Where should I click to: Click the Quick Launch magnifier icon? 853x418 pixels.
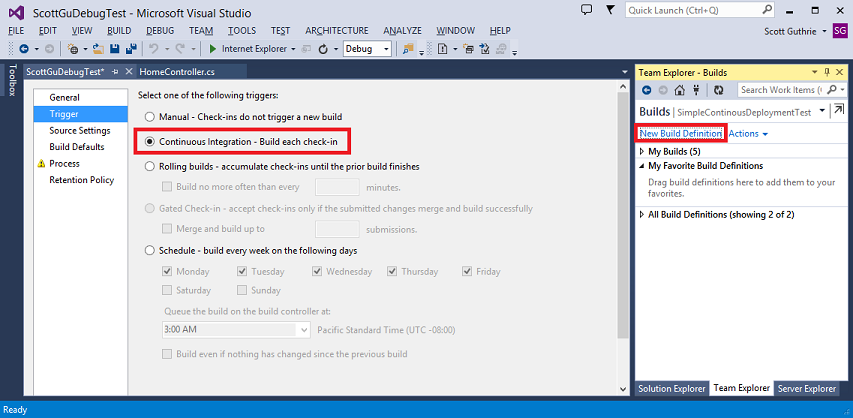[x=767, y=10]
